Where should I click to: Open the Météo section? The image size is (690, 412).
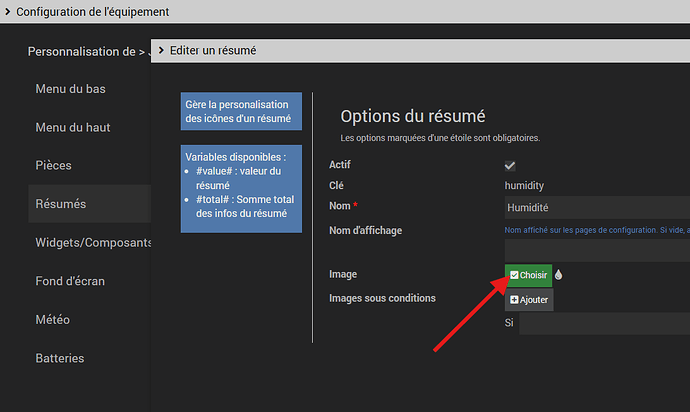click(52, 320)
